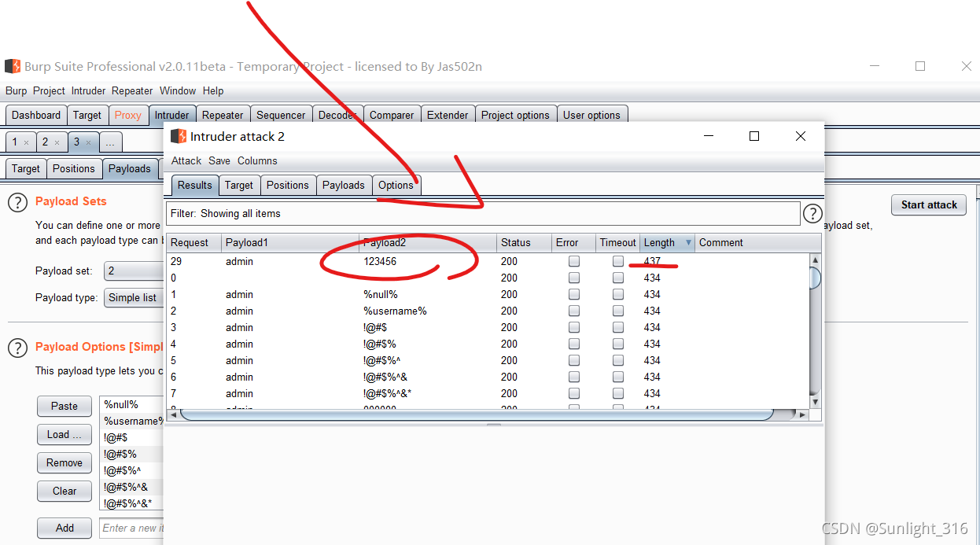Open Columns menu in attack window
This screenshot has width=980, height=545.
point(257,160)
